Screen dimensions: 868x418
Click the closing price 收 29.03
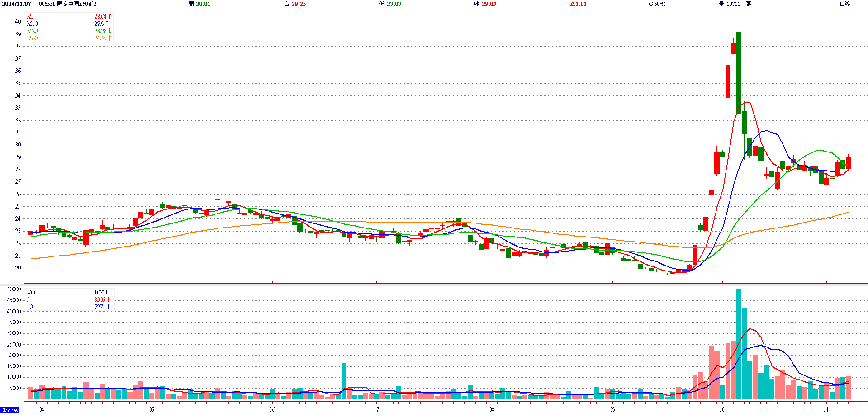[x=485, y=4]
